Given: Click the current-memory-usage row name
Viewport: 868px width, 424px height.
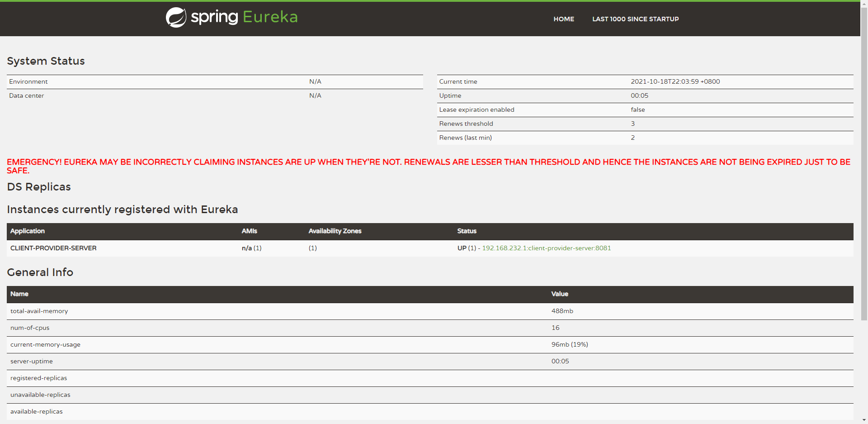Looking at the screenshot, I should pos(45,344).
